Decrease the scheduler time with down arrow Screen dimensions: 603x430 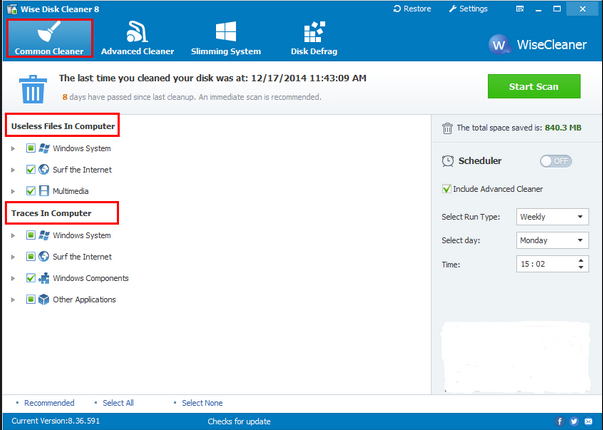(x=581, y=267)
